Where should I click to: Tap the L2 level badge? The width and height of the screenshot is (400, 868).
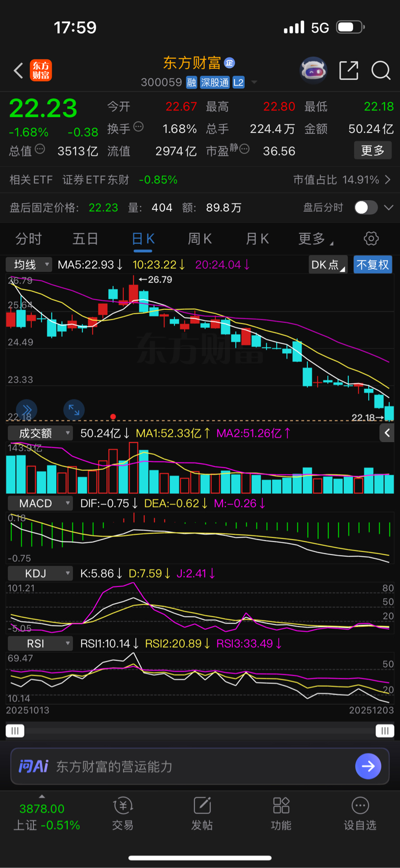pyautogui.click(x=239, y=82)
